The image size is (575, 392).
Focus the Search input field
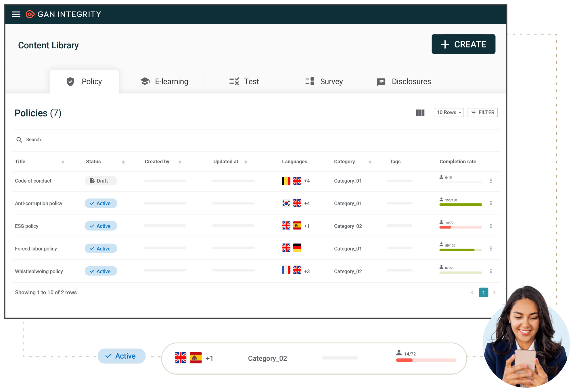click(x=256, y=139)
